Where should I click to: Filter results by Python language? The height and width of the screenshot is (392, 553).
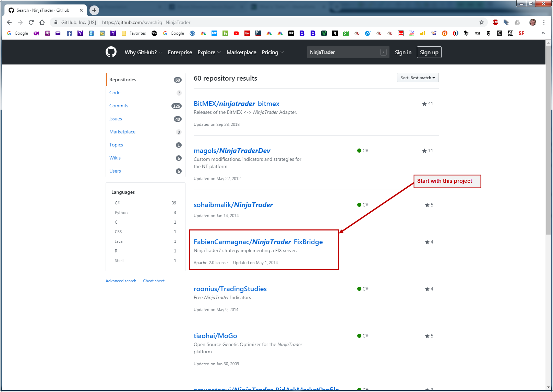click(121, 213)
